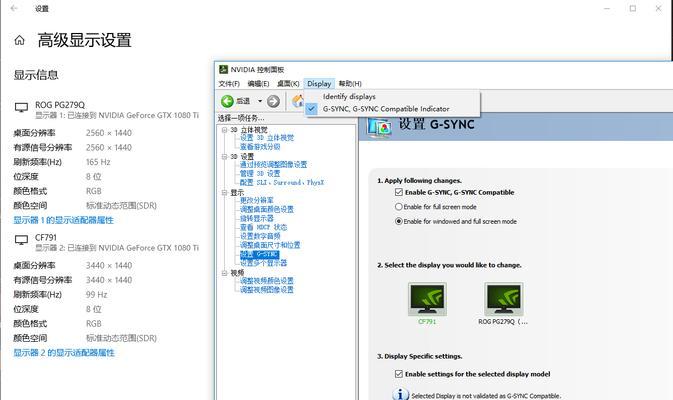673x400 pixels.
Task: Choose Identify displays from Display menu
Action: (392, 97)
